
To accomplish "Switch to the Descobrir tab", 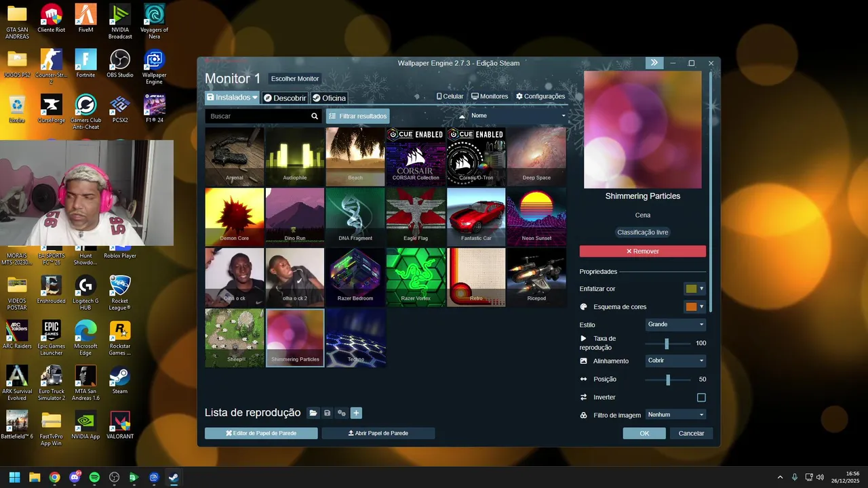I will (x=285, y=98).
